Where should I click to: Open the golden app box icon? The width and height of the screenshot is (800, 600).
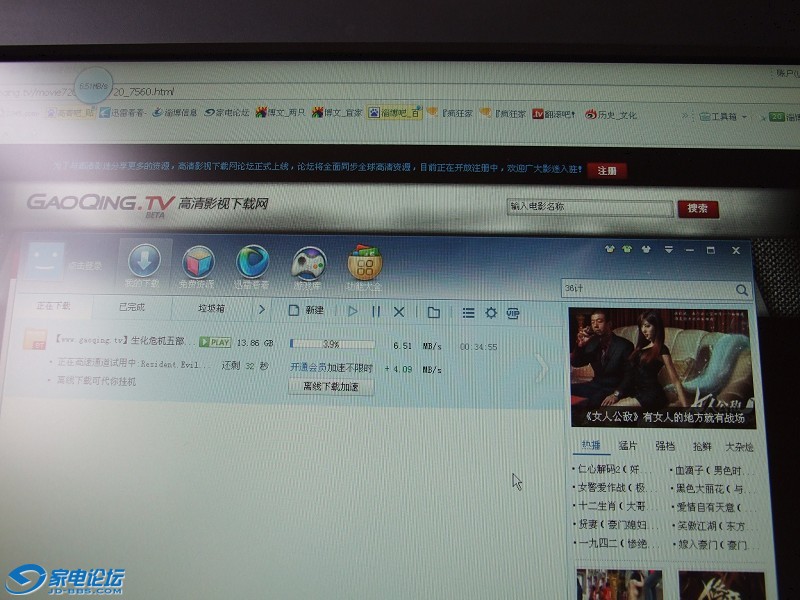[x=364, y=265]
